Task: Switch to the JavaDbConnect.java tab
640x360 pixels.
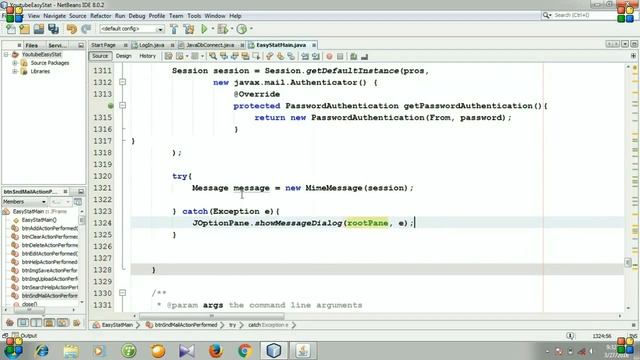Action: (x=210, y=45)
